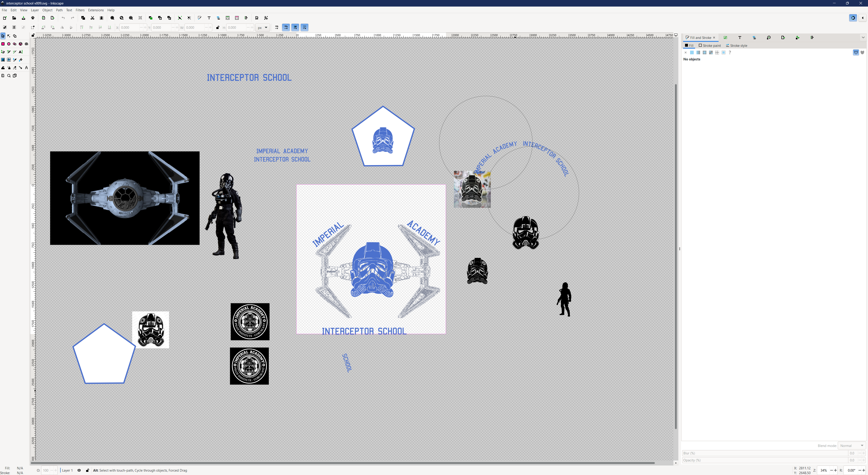The height and width of the screenshot is (475, 868).
Task: Click the X position input field
Action: [x=130, y=28]
